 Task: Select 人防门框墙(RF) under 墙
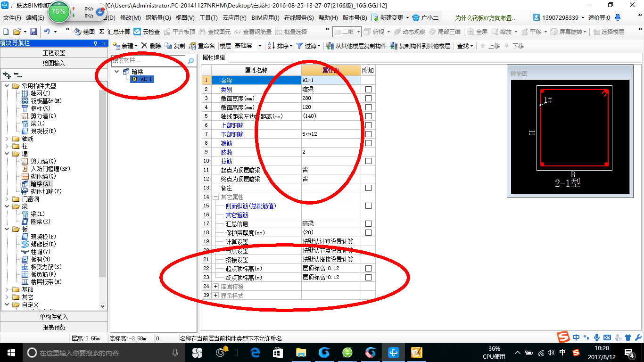click(x=46, y=169)
